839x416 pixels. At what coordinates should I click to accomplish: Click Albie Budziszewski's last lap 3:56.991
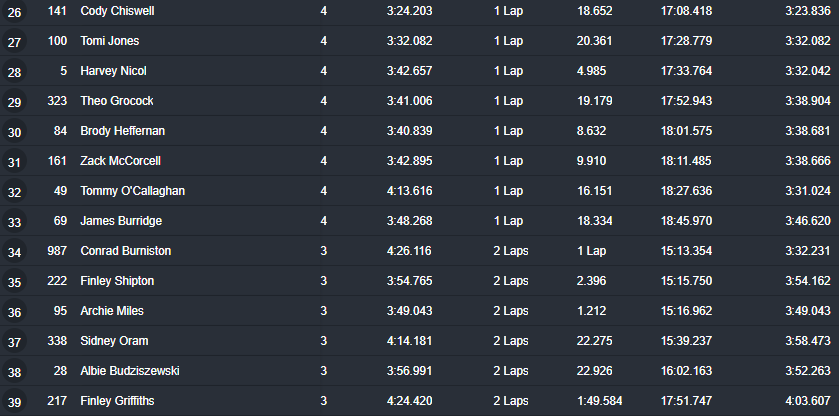point(409,371)
